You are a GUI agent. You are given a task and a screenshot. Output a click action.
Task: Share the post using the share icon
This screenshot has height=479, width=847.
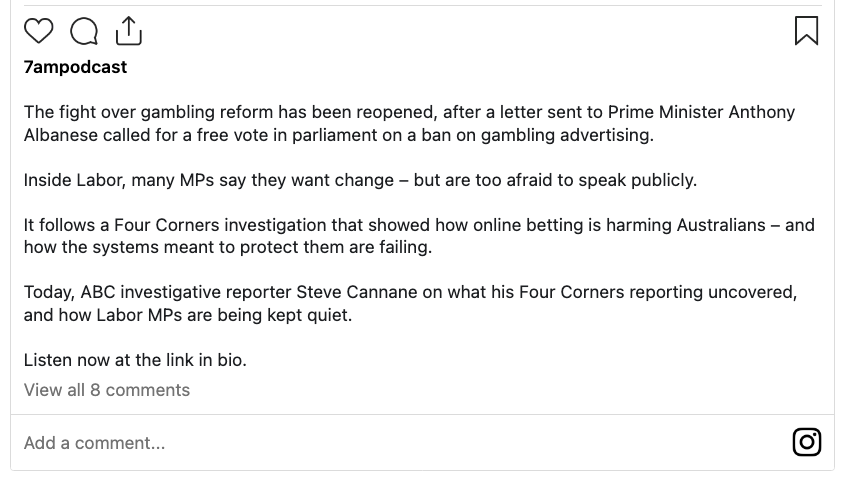tap(129, 31)
